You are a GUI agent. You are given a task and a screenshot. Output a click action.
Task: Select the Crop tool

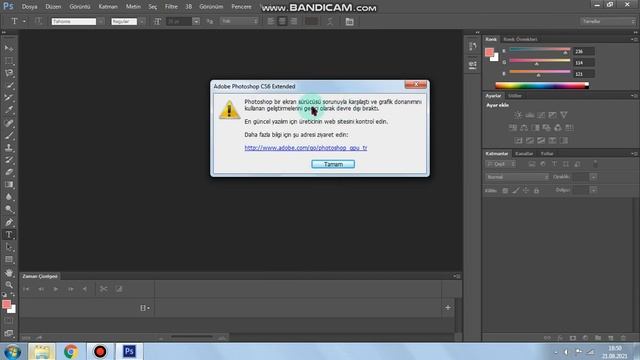(9, 98)
